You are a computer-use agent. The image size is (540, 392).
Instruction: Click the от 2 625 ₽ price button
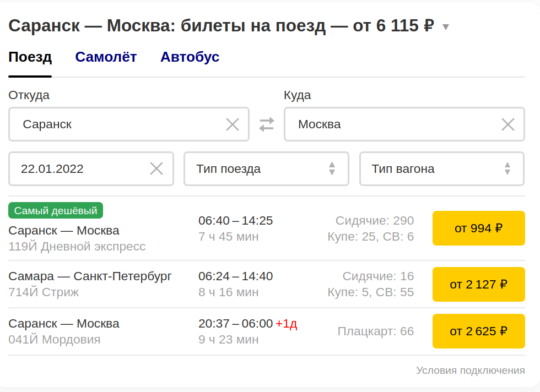(478, 331)
